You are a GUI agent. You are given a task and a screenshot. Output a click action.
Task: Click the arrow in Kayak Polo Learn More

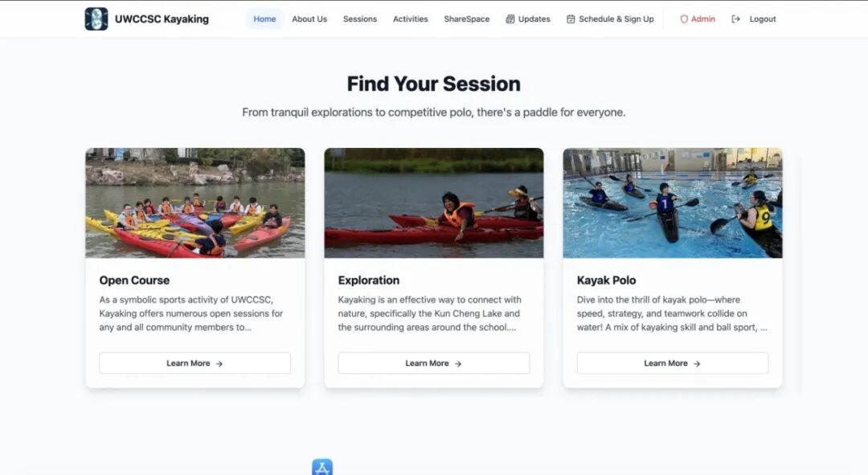(x=697, y=364)
